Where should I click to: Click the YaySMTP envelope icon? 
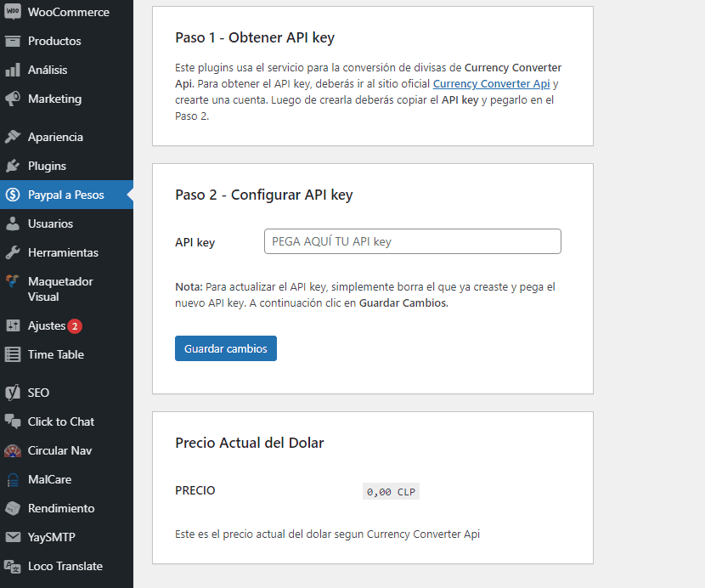tap(13, 537)
